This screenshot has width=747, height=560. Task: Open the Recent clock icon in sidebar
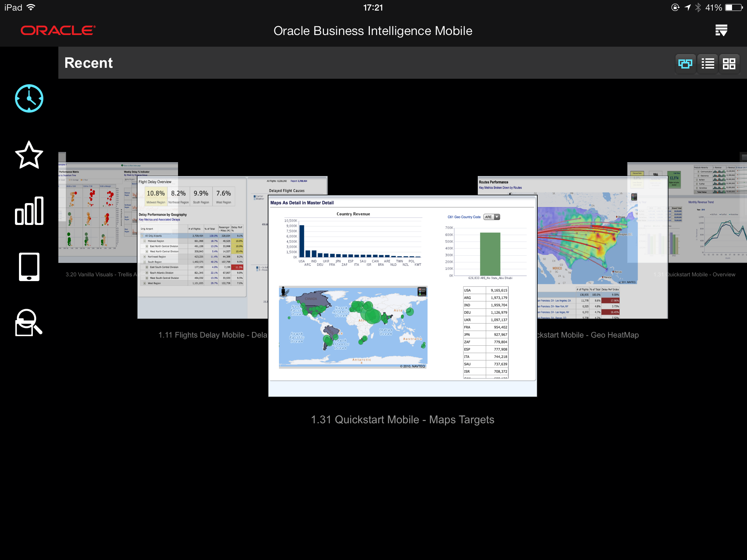pos(29,98)
